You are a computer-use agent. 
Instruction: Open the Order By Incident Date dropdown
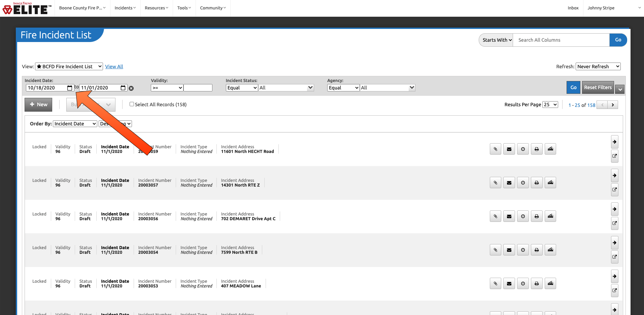coord(75,124)
